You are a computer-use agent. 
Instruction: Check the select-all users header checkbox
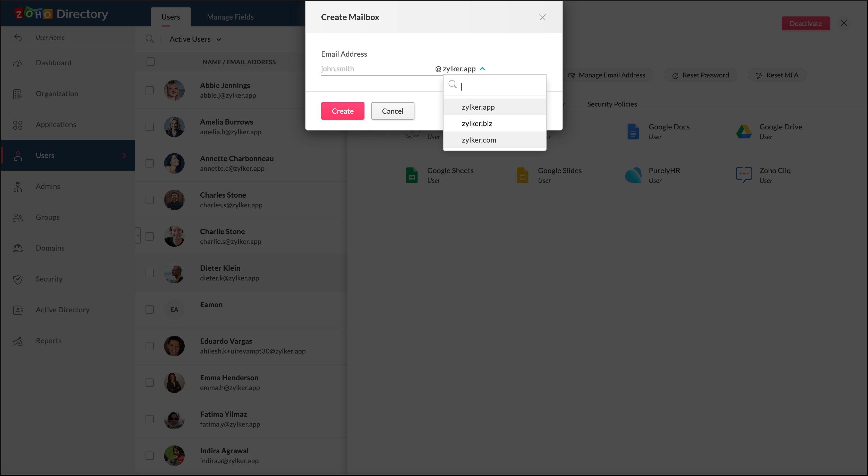pos(151,61)
